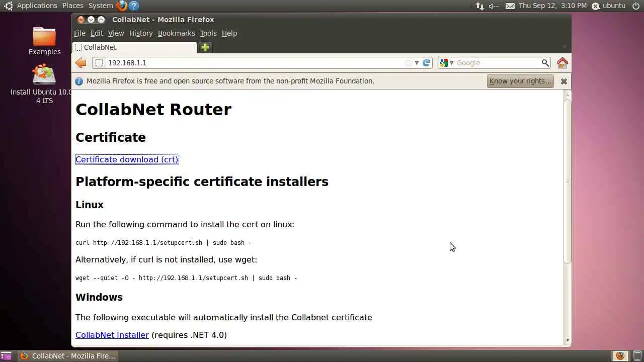Image resolution: width=644 pixels, height=362 pixels.
Task: Click the workspace switcher Firefox icon
Action: tap(620, 356)
